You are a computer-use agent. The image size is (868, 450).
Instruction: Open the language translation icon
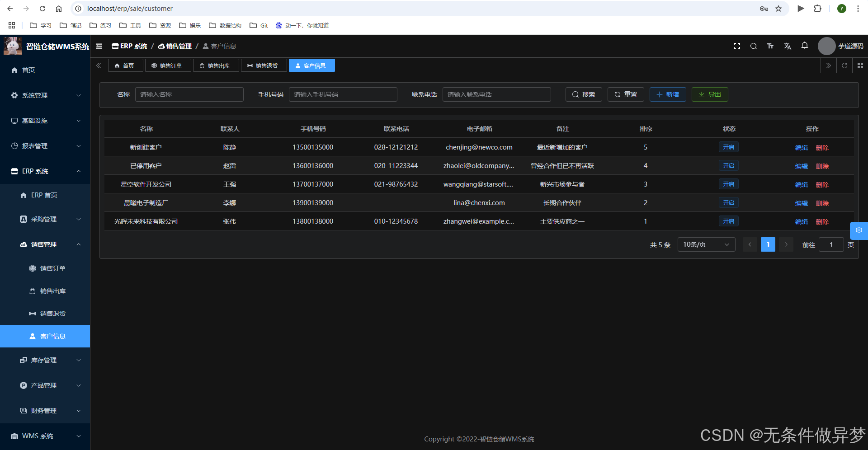tap(788, 46)
